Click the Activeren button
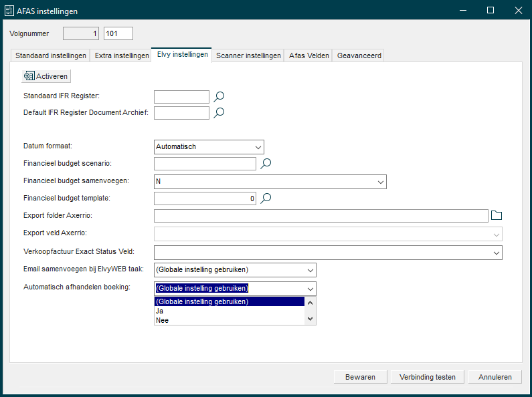The image size is (532, 397). click(46, 77)
